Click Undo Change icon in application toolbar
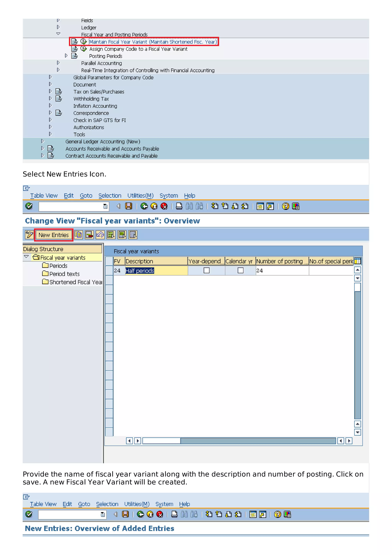392x555 pixels. (x=100, y=235)
